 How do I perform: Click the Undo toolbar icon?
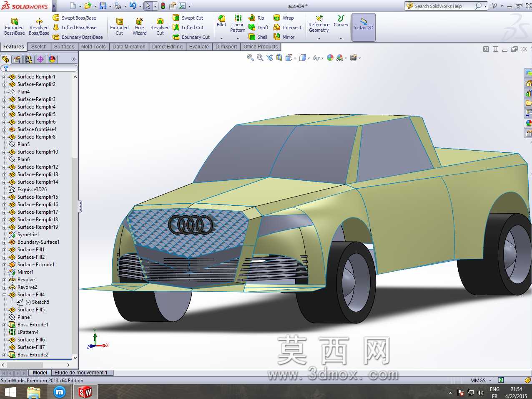pos(133,6)
